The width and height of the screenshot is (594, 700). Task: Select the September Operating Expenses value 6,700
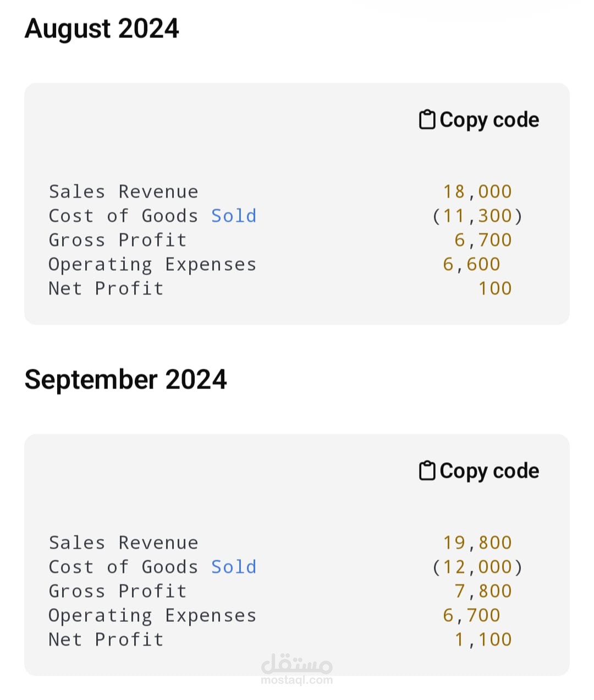(471, 615)
